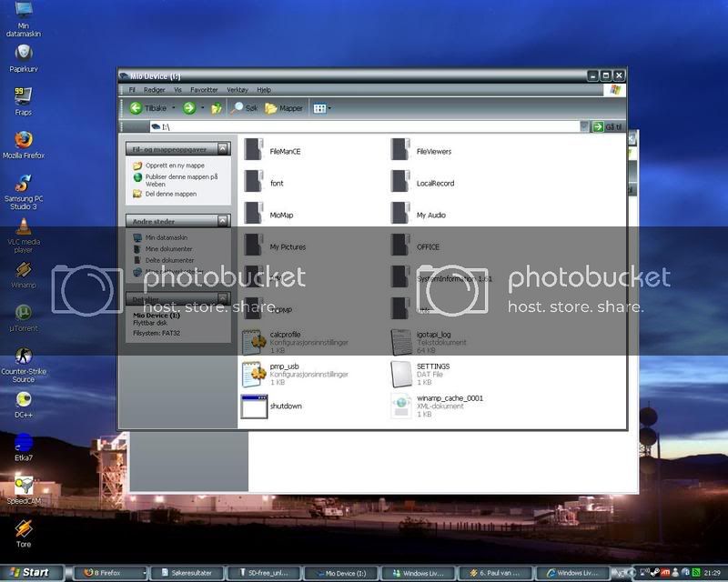Collapse the Fil- og mappeoppgaver panel

pyautogui.click(x=222, y=148)
